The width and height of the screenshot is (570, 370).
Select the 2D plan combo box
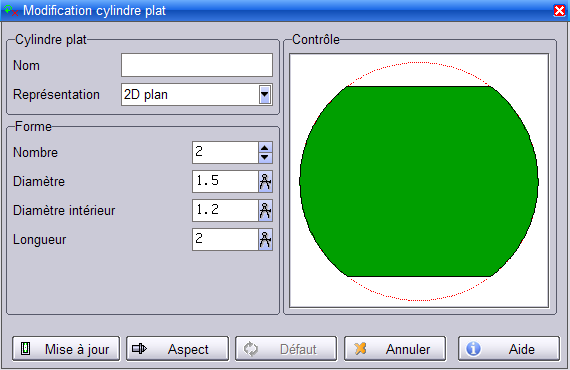[197, 95]
